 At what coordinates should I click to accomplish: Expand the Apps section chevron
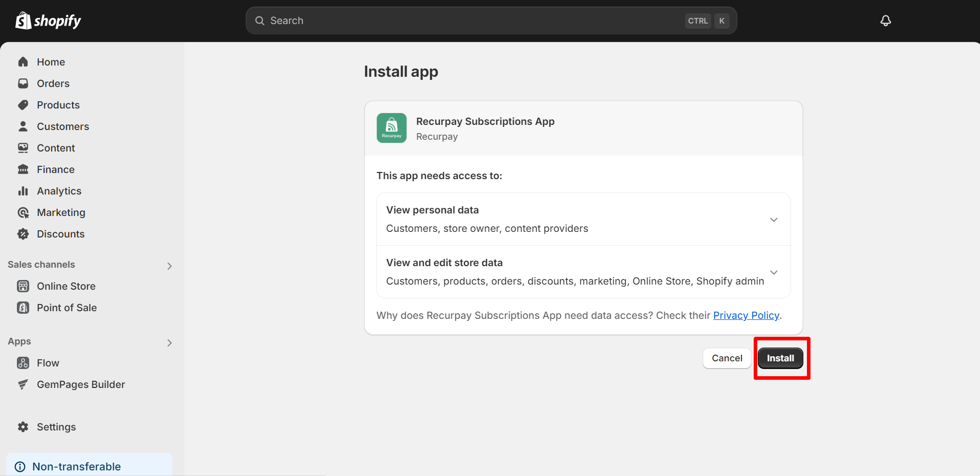point(169,342)
